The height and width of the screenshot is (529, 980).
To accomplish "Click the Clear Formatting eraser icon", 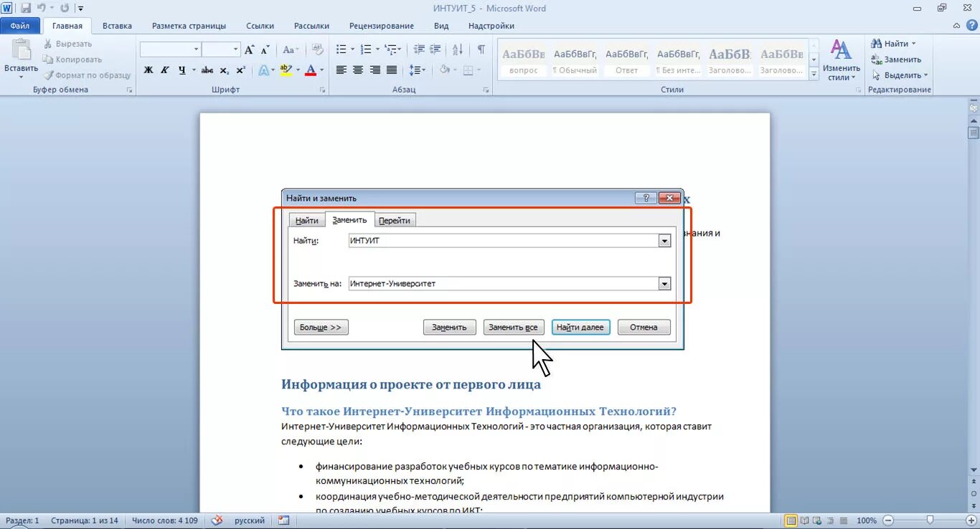I will click(x=318, y=49).
